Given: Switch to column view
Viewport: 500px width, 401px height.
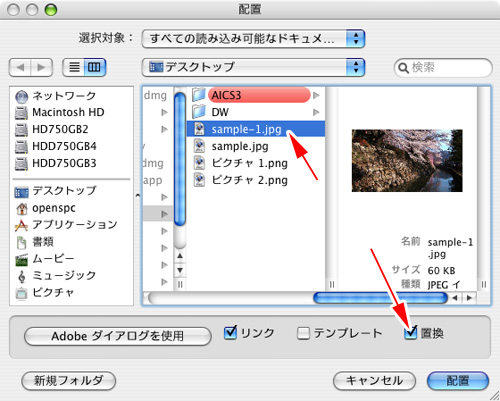Looking at the screenshot, I should [x=95, y=67].
